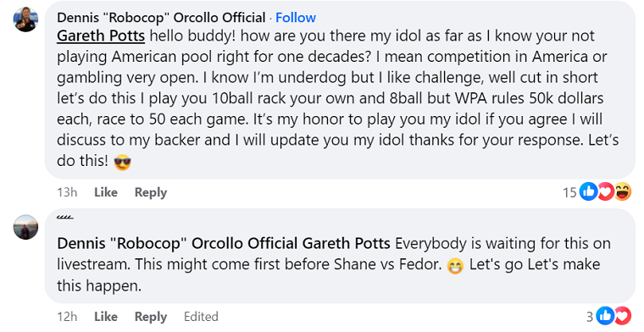644x332 pixels.
Task: Click the scribbled-out commenter name in the second comment
Action: 65,218
